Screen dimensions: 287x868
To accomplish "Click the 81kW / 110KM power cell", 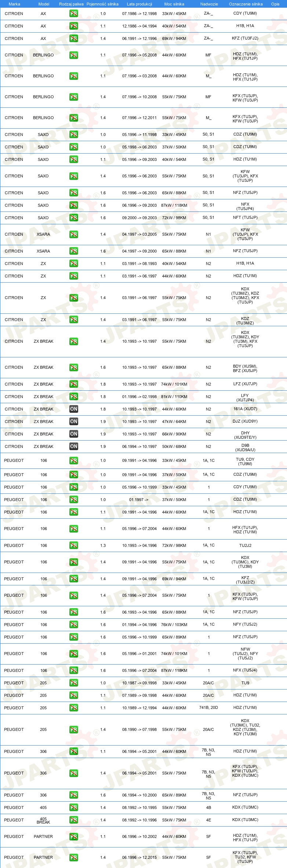I will pyautogui.click(x=174, y=397).
